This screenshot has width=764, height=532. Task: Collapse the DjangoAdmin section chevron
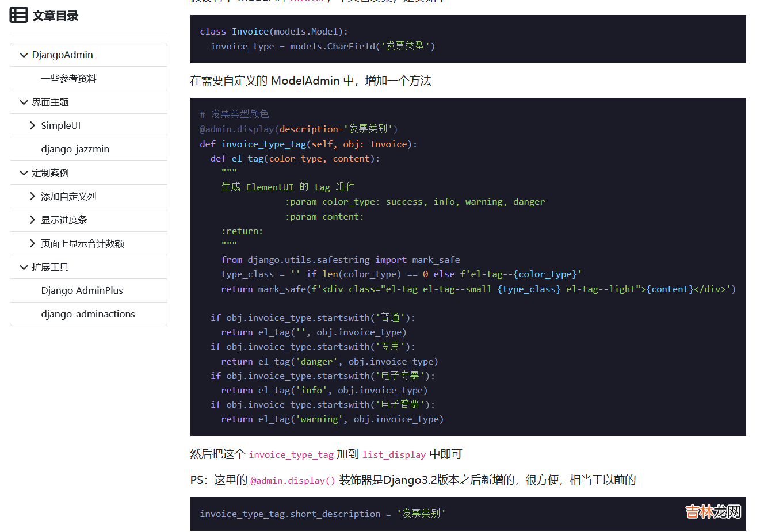click(24, 55)
